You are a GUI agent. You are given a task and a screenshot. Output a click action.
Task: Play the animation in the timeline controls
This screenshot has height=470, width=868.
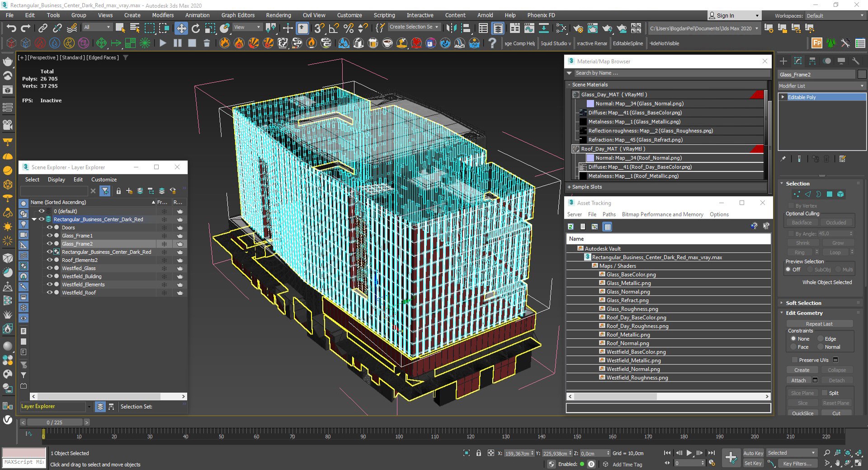click(689, 453)
